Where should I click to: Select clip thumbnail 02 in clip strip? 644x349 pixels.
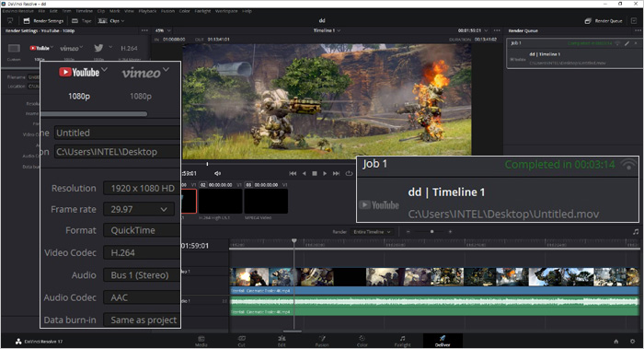click(221, 201)
